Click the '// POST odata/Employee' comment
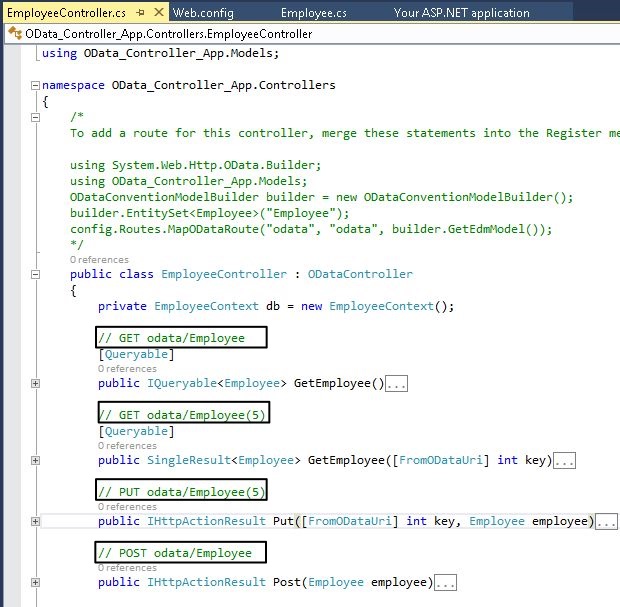Viewport: 620px width, 607px height. (x=175, y=553)
